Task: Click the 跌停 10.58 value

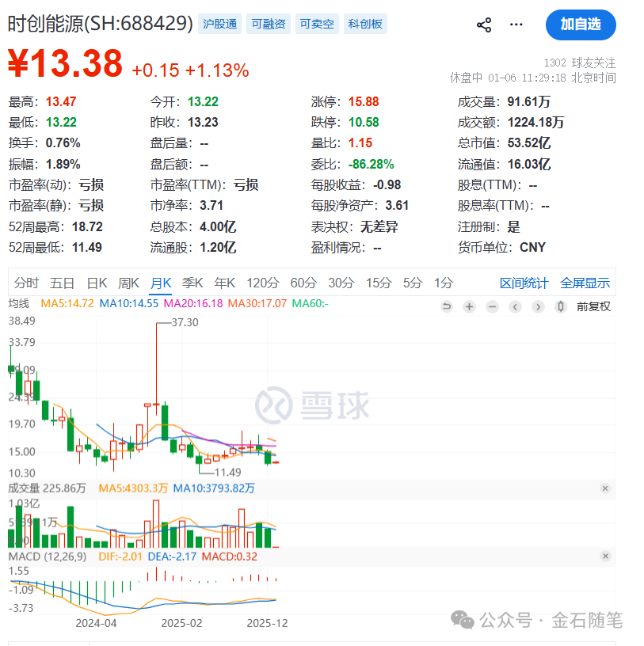Action: (364, 123)
